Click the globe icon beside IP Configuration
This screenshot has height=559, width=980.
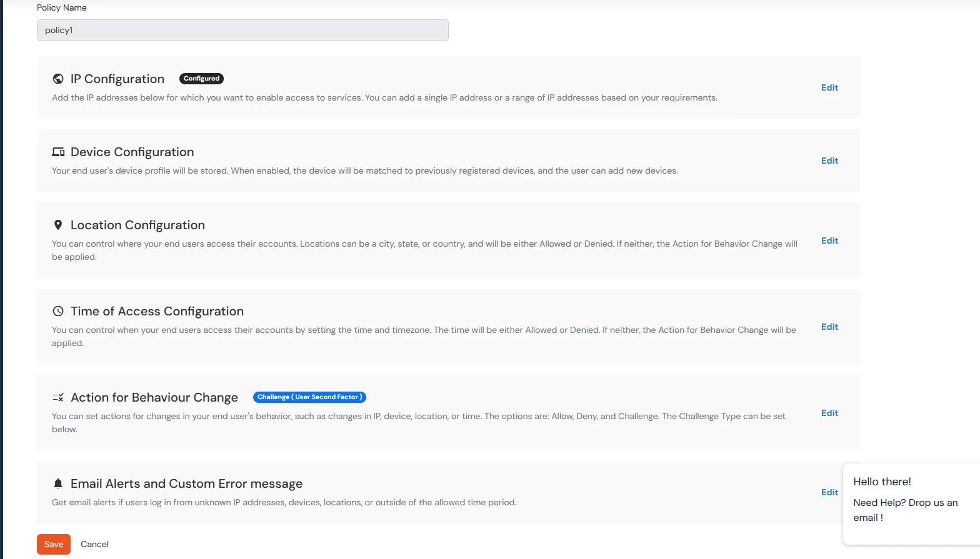point(58,79)
